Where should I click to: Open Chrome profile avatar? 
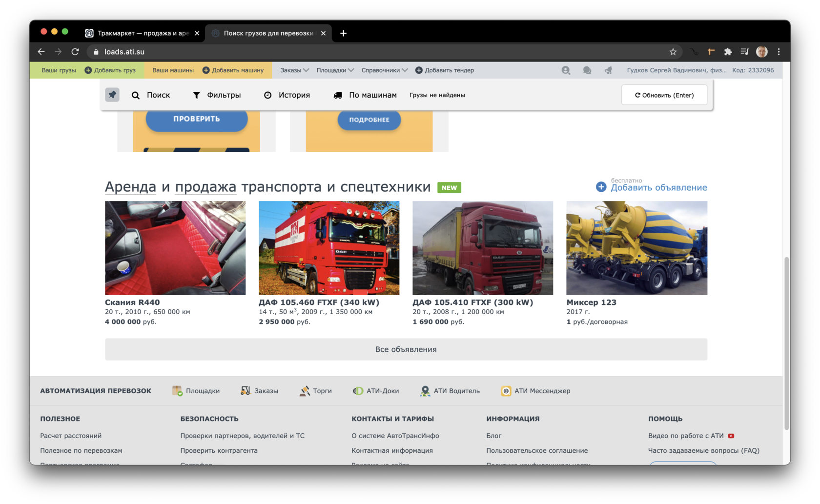[761, 52]
